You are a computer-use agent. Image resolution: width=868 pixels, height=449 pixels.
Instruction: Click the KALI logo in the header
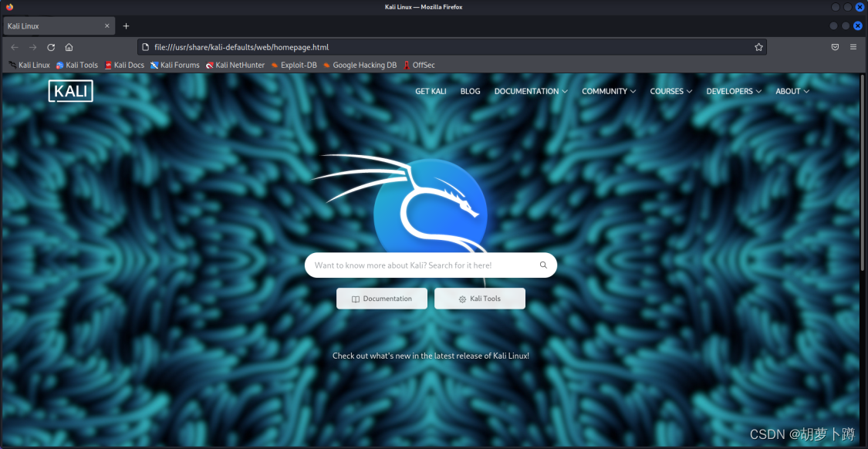(x=70, y=91)
